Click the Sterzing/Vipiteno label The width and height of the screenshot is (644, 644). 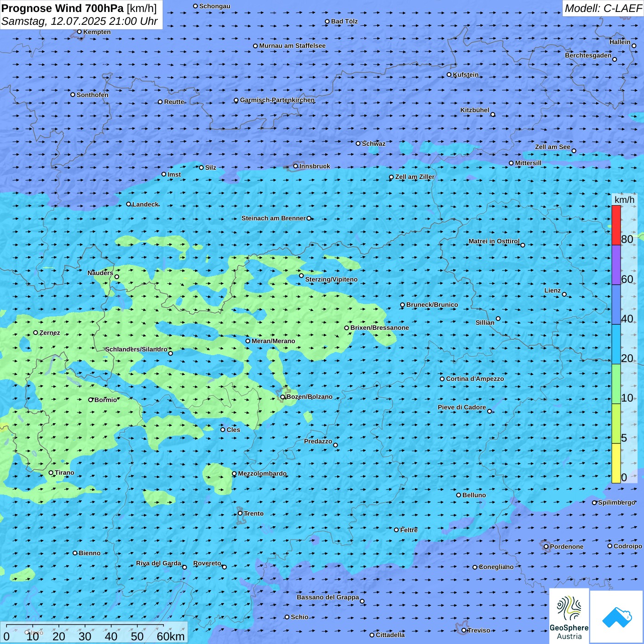[x=331, y=279]
